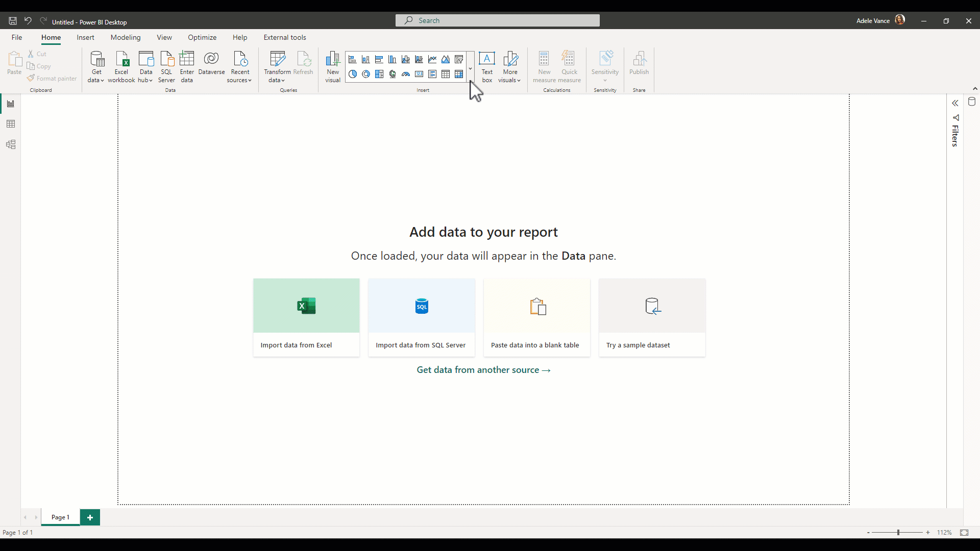Image resolution: width=980 pixels, height=551 pixels.
Task: Follow Get data from another source link
Action: (483, 370)
